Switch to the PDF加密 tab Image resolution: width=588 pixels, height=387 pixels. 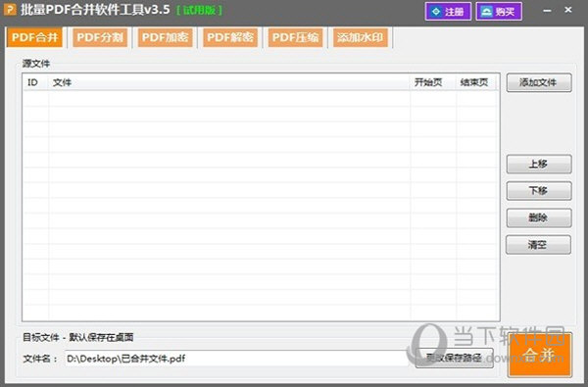[x=165, y=37]
